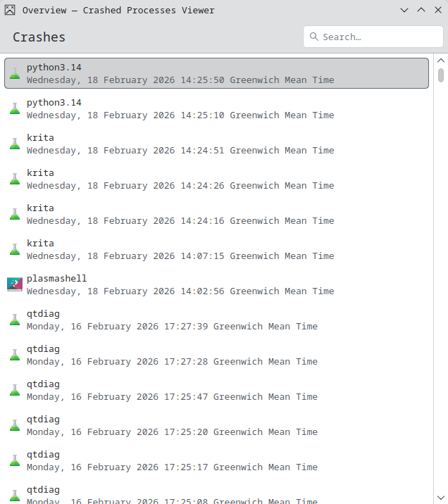Viewport: 448px width, 504px height.
Task: Click the magnifier icon in the search box
Action: pos(314,37)
